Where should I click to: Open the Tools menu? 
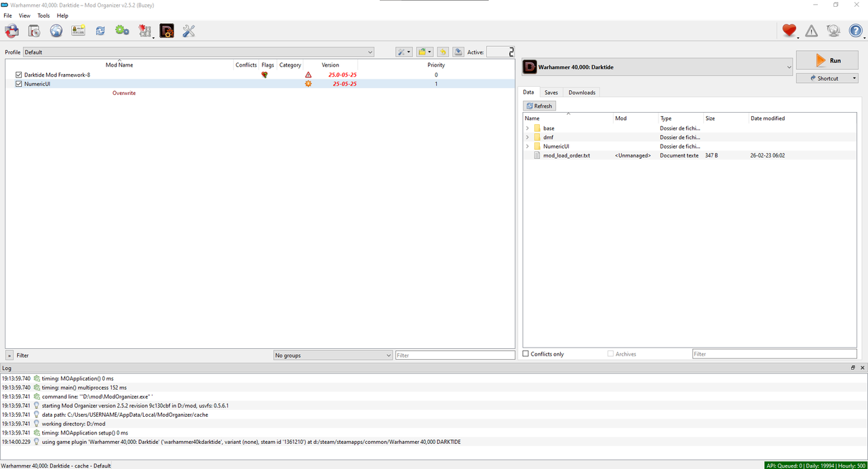click(43, 16)
